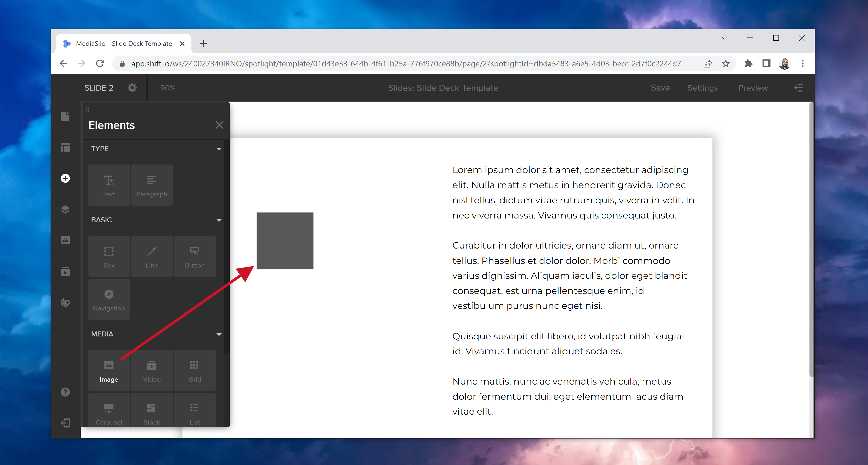This screenshot has height=465, width=868.
Task: Select the Curabitur in dolor paragraph
Action: click(x=569, y=275)
